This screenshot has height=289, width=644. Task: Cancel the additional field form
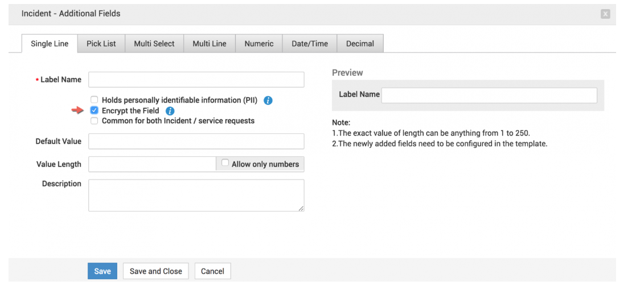pyautogui.click(x=212, y=271)
